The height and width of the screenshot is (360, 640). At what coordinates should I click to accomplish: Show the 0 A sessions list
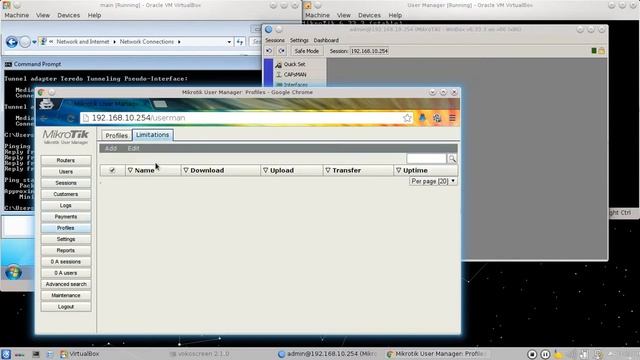coord(66,262)
